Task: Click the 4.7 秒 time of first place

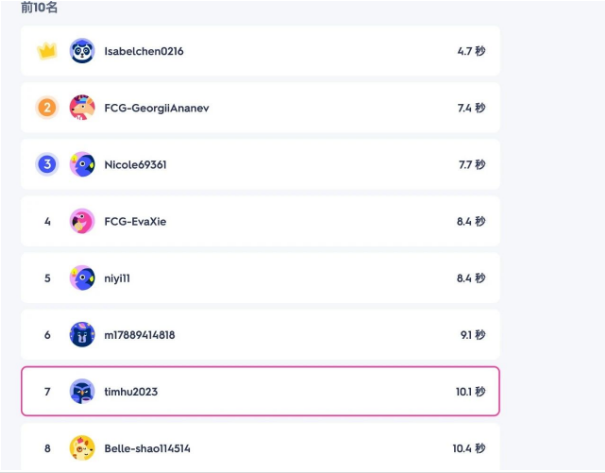Action: [x=471, y=51]
